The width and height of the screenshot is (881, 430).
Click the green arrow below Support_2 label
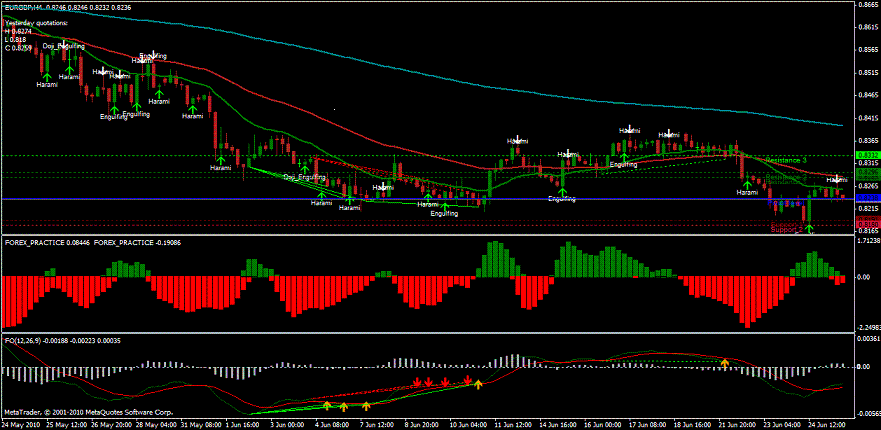tap(810, 230)
